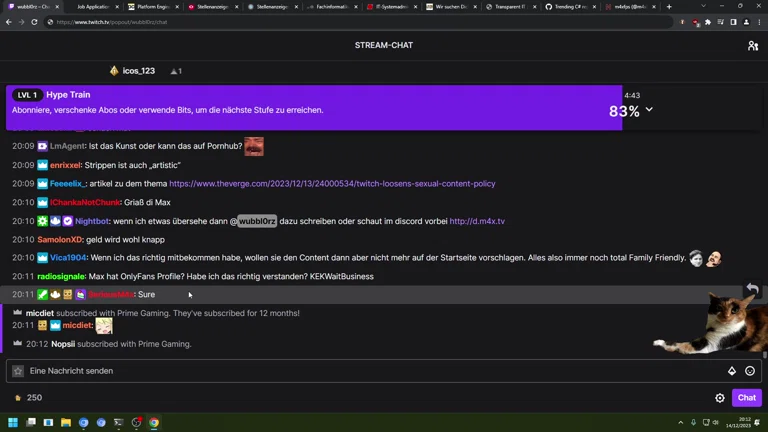This screenshot has width=768, height=432.
Task: Click orange username micdiet with badges
Action: point(77,325)
